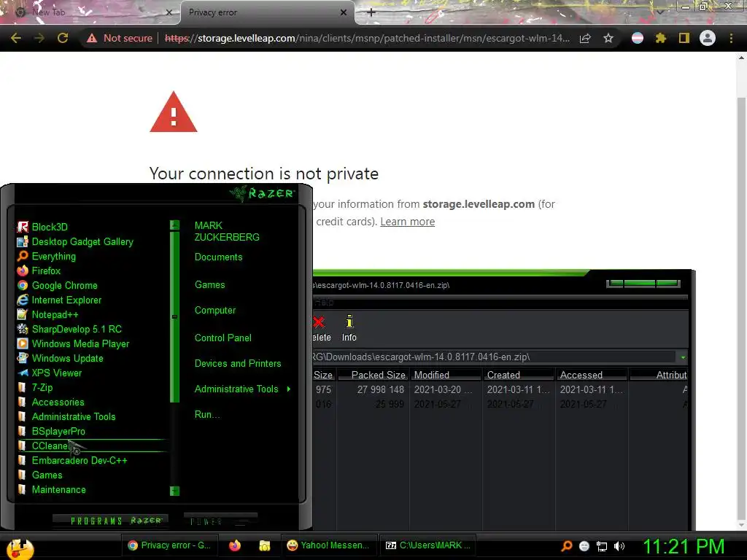Click the Not secure warning icon

91,38
